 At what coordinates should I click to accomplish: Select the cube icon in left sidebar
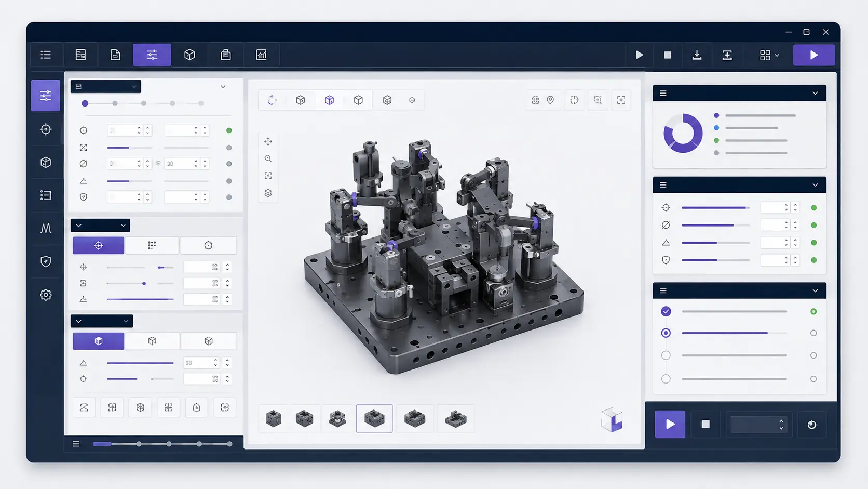[46, 162]
